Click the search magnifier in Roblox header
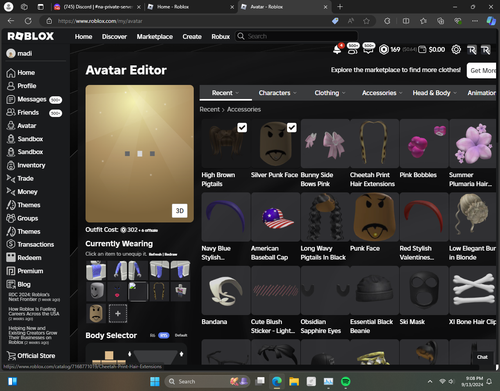The height and width of the screenshot is (391, 500). pos(241,36)
